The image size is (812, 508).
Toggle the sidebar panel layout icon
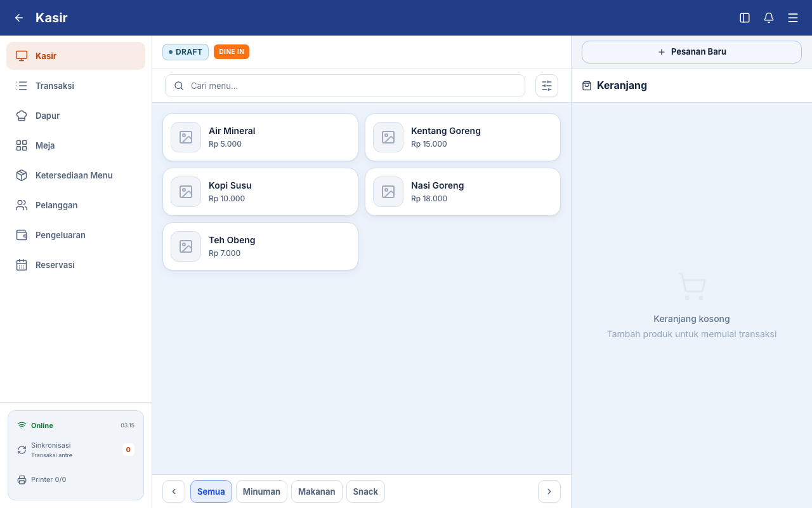point(745,18)
